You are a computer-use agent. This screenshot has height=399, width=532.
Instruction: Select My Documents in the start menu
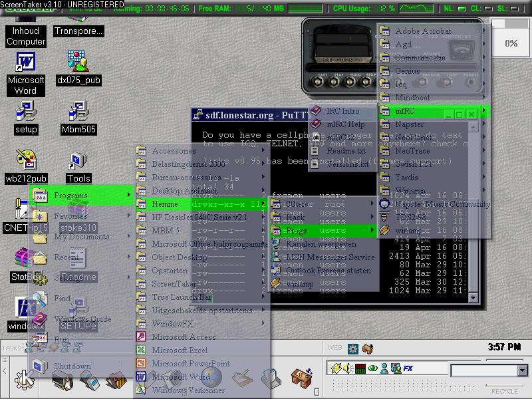click(80, 237)
